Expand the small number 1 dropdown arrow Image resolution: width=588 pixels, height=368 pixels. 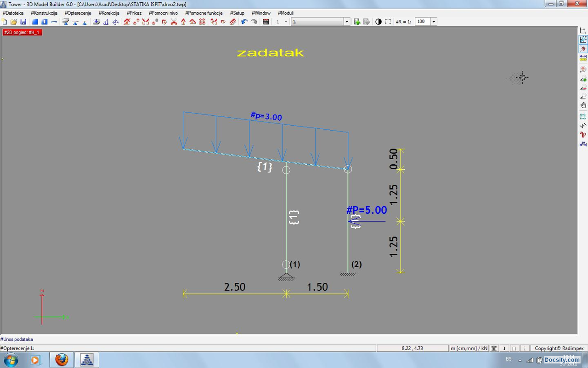point(286,22)
